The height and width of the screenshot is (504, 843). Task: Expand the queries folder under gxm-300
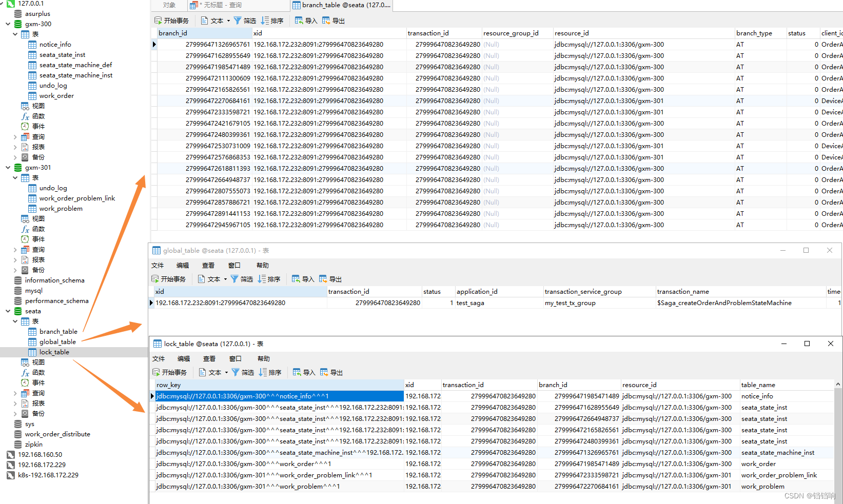click(x=15, y=137)
